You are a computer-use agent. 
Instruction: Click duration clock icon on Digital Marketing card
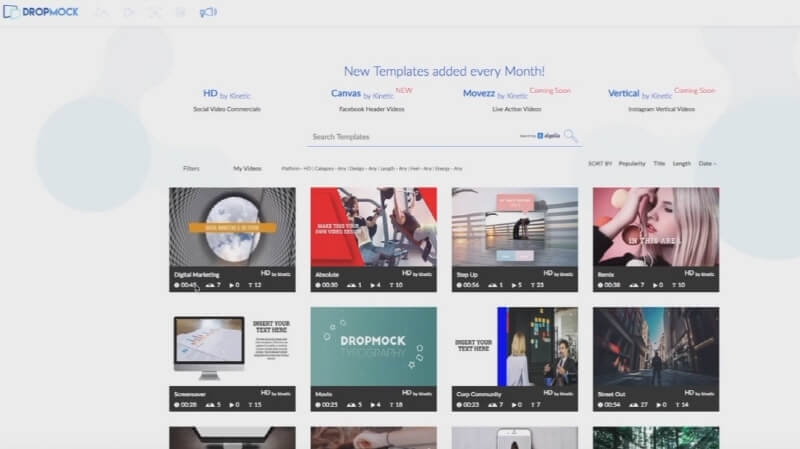tap(177, 285)
